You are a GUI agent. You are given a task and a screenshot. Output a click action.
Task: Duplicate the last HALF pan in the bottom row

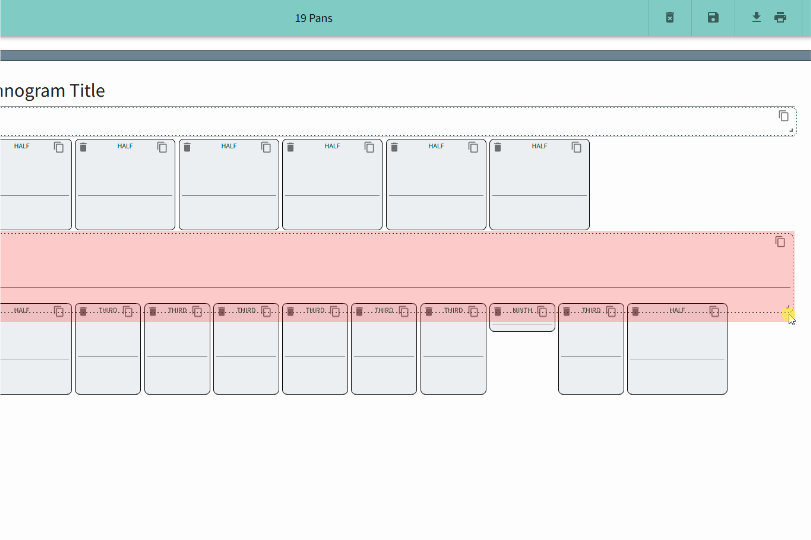coord(714,312)
